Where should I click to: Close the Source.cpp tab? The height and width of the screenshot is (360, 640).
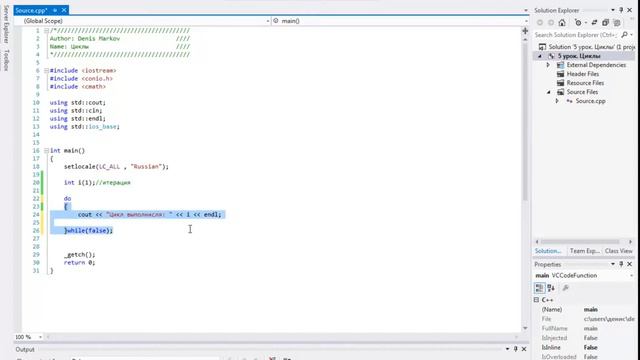pos(64,10)
